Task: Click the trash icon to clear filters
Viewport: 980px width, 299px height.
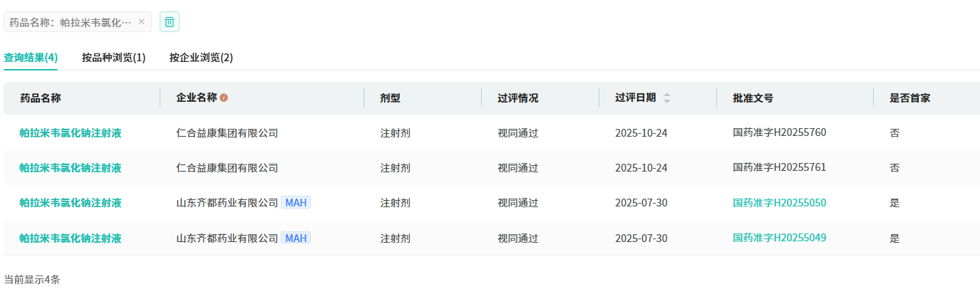Action: pyautogui.click(x=170, y=22)
